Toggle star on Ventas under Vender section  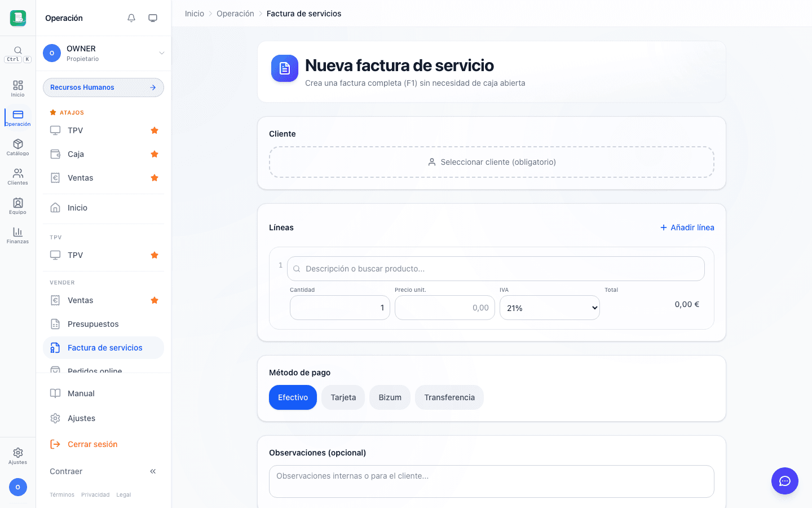155,300
